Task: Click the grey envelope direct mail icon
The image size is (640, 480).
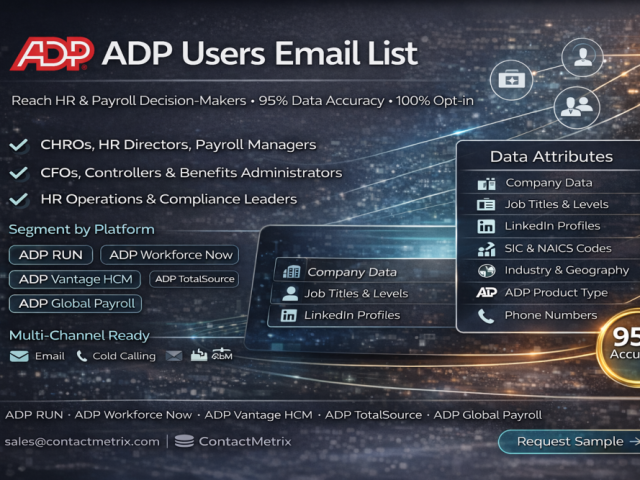Action: click(x=174, y=356)
